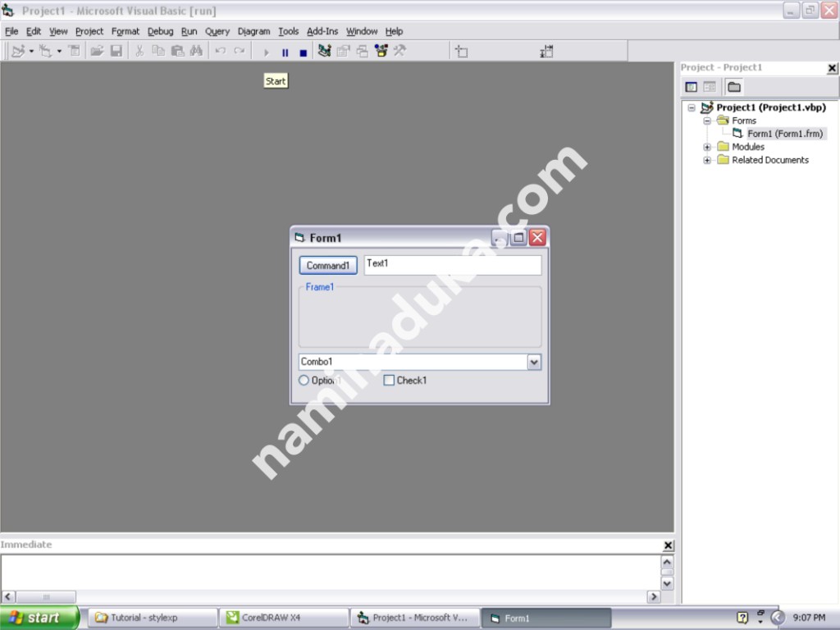Open the Query menu
The image size is (840, 630).
(217, 31)
